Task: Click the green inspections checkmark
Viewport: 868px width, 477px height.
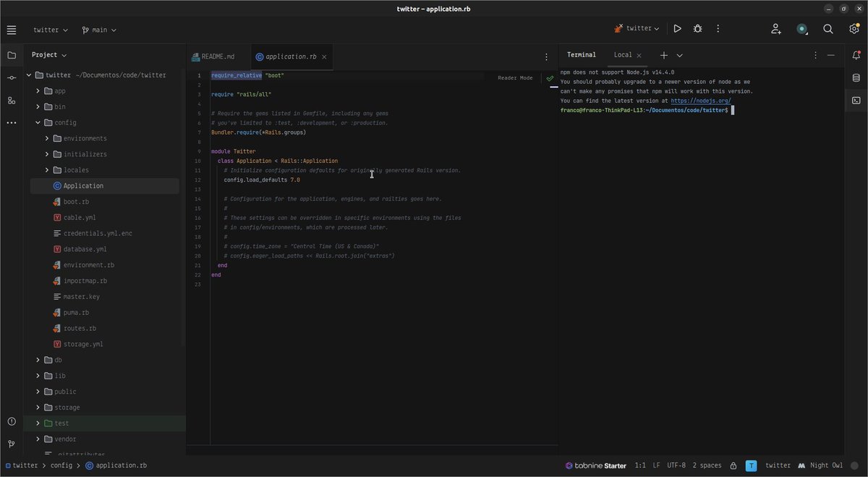Action: click(x=550, y=77)
